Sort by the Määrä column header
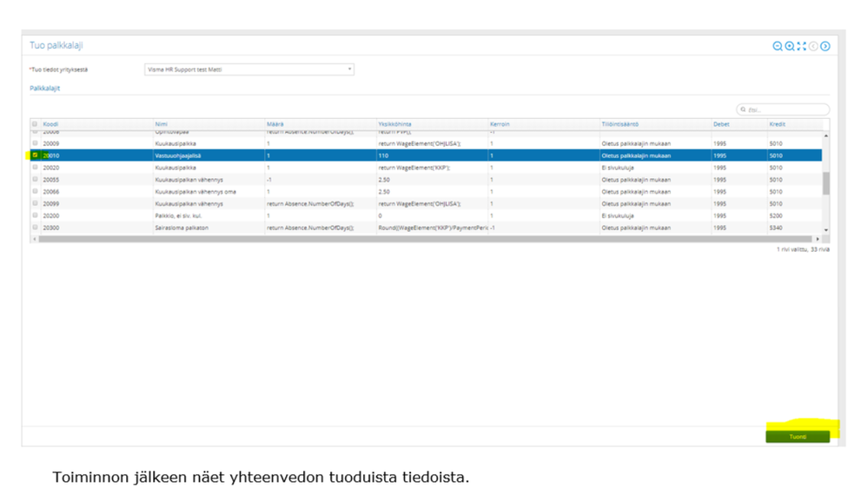This screenshot has height=495, width=868. click(x=275, y=124)
